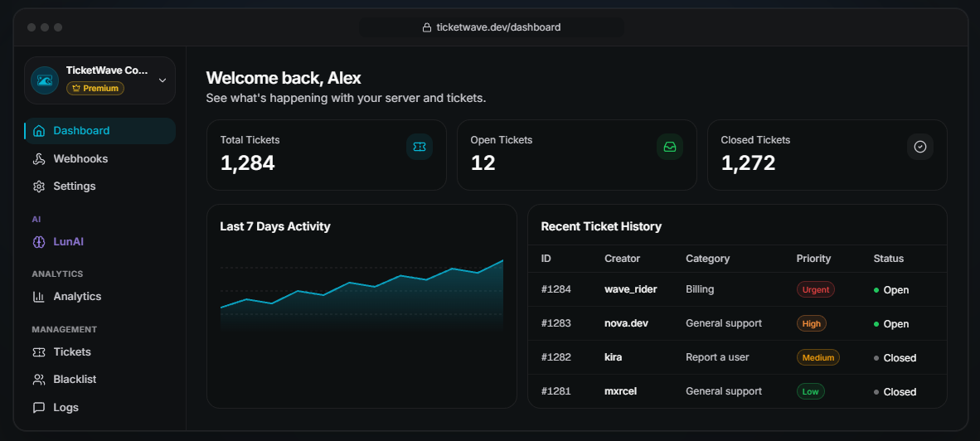Click creator mxrcel
This screenshot has width=980, height=441.
pos(621,391)
